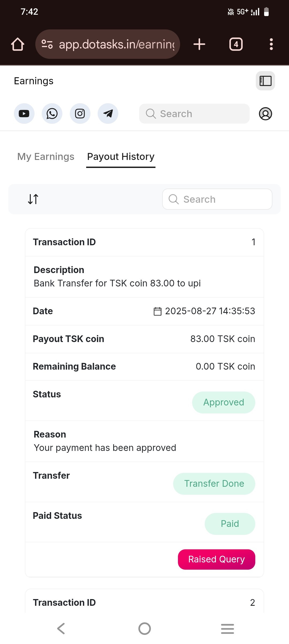The height and width of the screenshot is (644, 289).
Task: Tap the site settings icon in address bar
Action: [47, 44]
